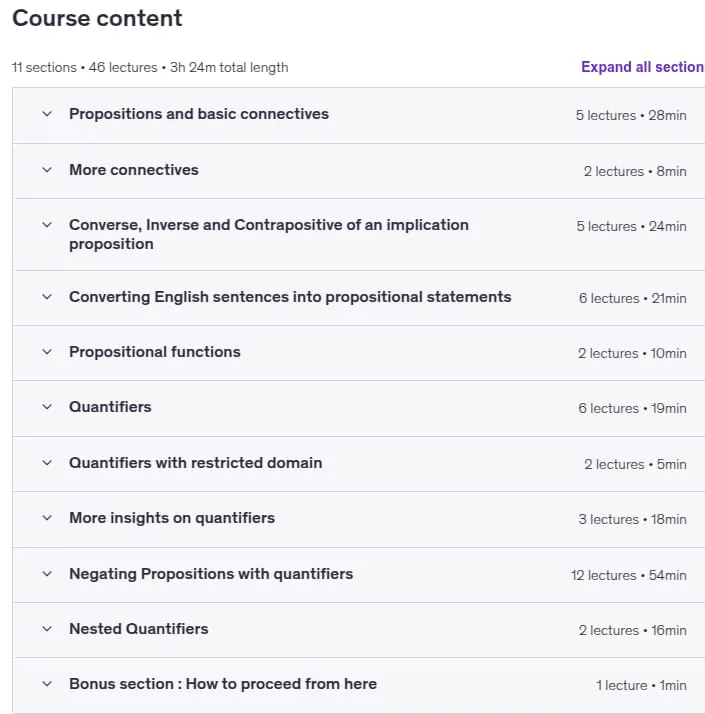Select the More connectives heading text
Viewport: 705px width, 714px height.
134,170
